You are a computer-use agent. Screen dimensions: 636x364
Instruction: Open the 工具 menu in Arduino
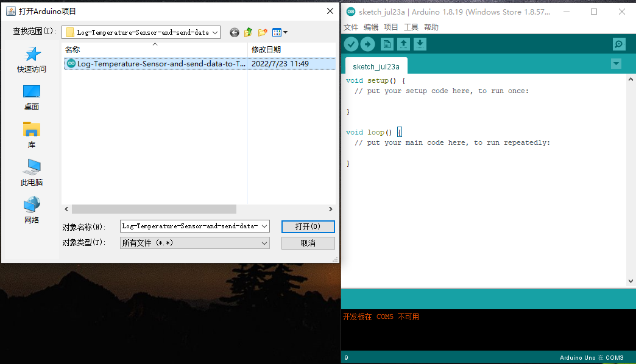pos(411,27)
